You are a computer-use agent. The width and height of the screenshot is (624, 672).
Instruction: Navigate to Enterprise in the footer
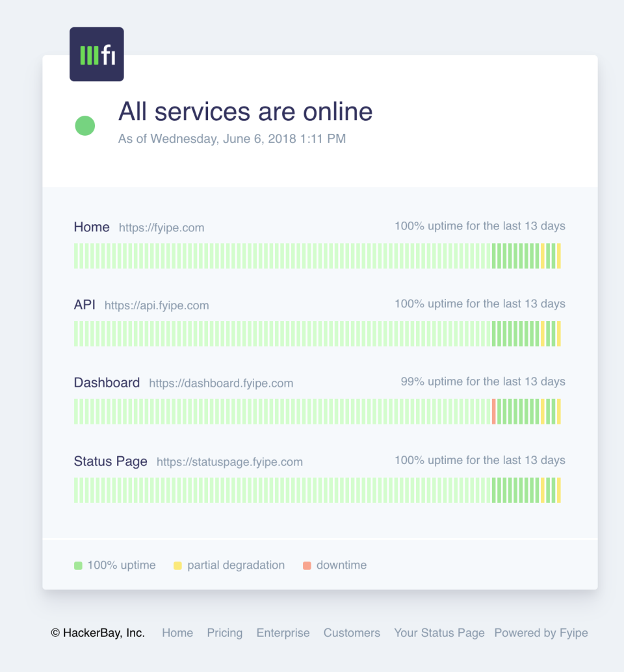point(283,633)
